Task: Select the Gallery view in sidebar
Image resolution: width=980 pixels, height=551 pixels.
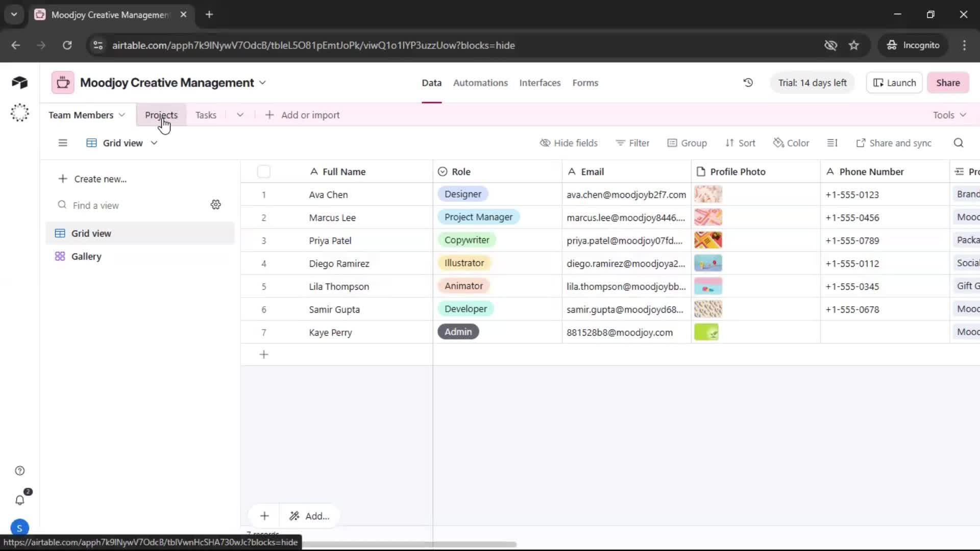Action: (x=140, y=256)
